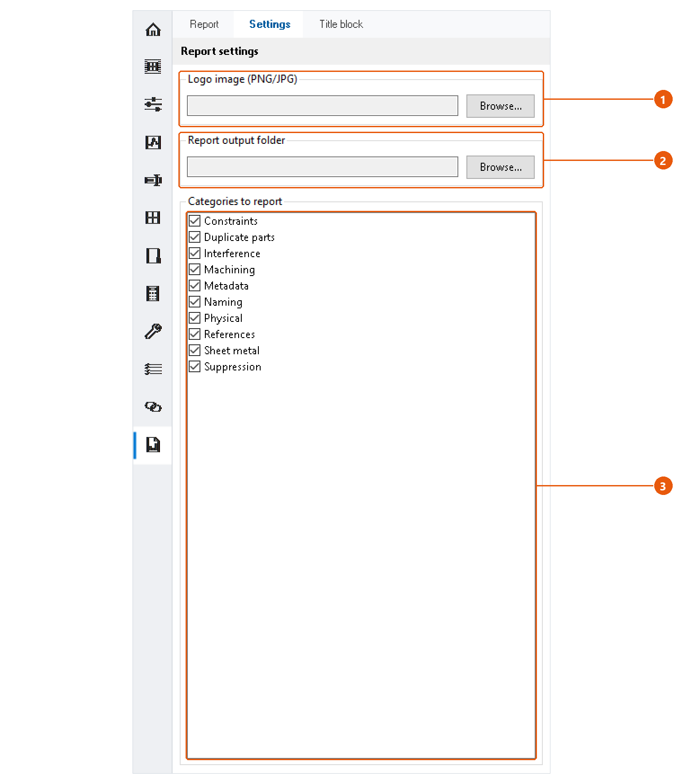Select the wrench tool sidebar icon
This screenshot has width=683, height=784.
click(x=153, y=331)
